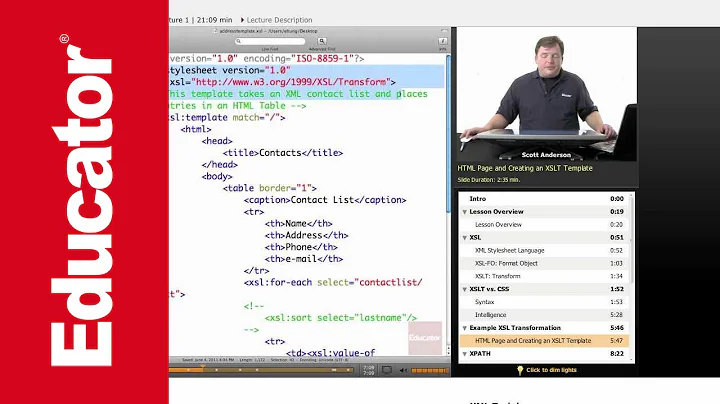Image resolution: width=720 pixels, height=404 pixels.
Task: Collapse the XSLT vs. CSS section triangle
Action: (x=465, y=289)
